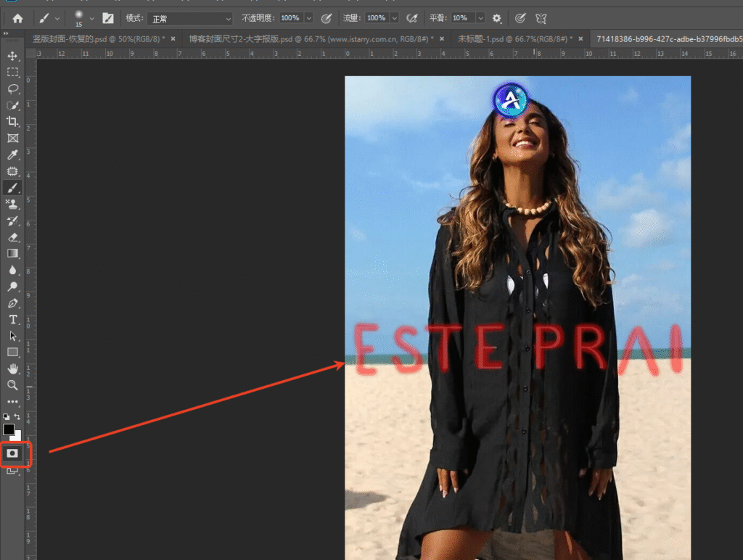Open the 不透明度 opacity dropdown arrow

[308, 17]
